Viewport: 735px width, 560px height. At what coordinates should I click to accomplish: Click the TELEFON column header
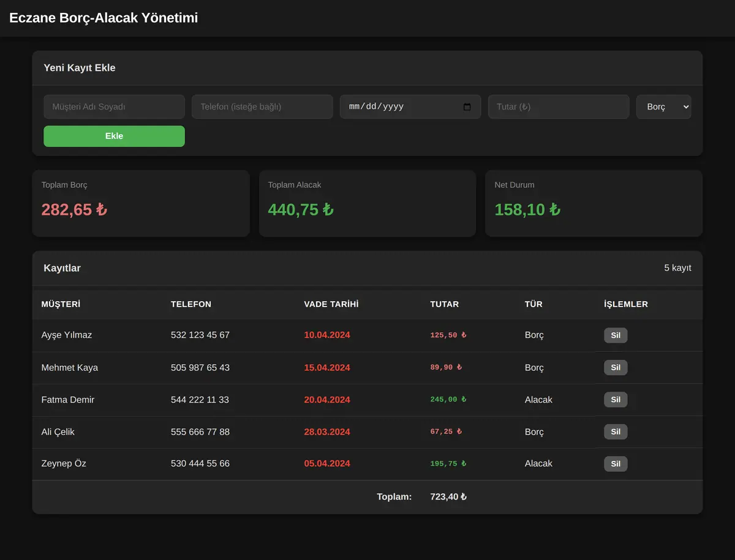coord(191,304)
